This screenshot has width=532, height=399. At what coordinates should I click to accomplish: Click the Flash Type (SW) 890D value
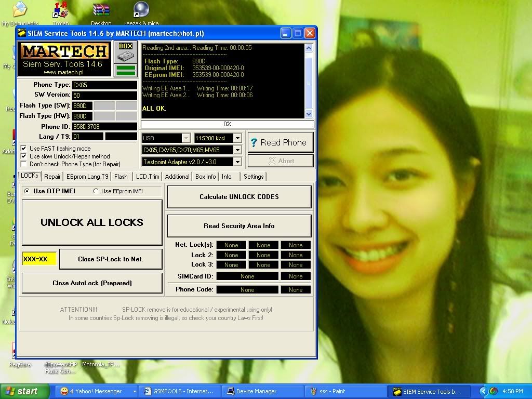(82, 105)
